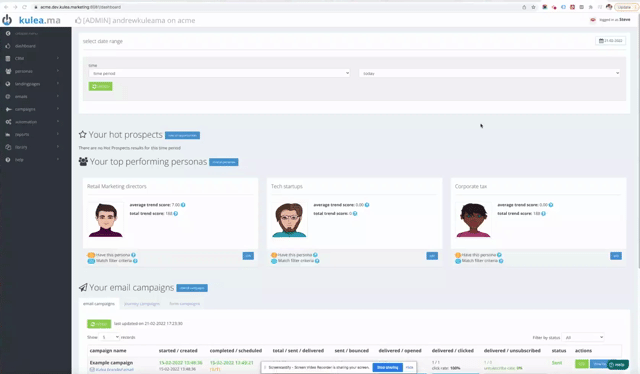Click the emails sidebar icon
The image size is (640, 374).
(x=8, y=96)
